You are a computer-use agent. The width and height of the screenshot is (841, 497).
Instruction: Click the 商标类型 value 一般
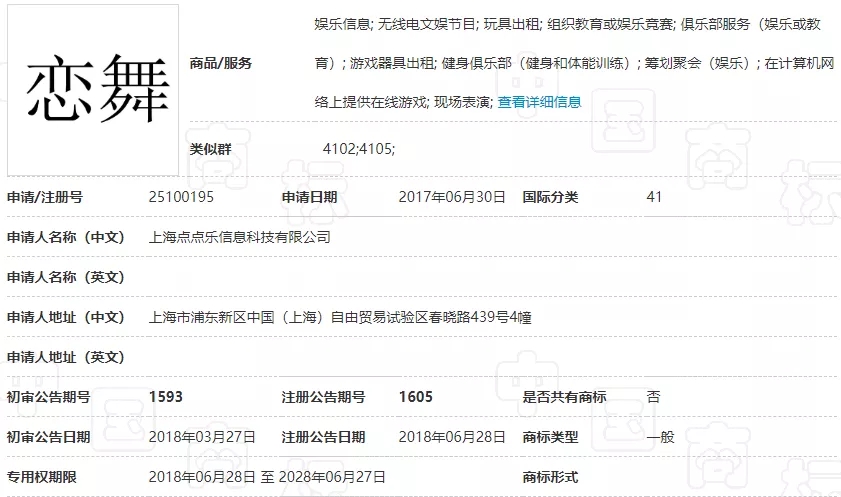pos(660,437)
